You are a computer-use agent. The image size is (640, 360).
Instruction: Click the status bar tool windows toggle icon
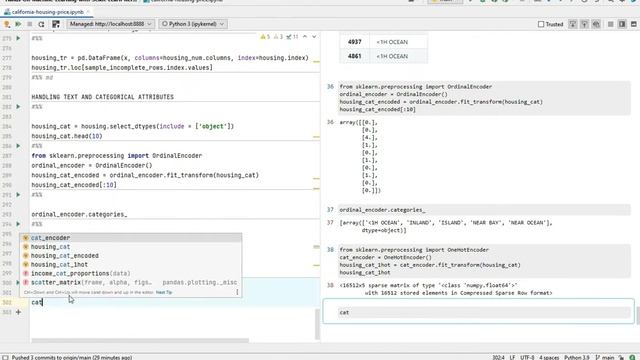5,357
